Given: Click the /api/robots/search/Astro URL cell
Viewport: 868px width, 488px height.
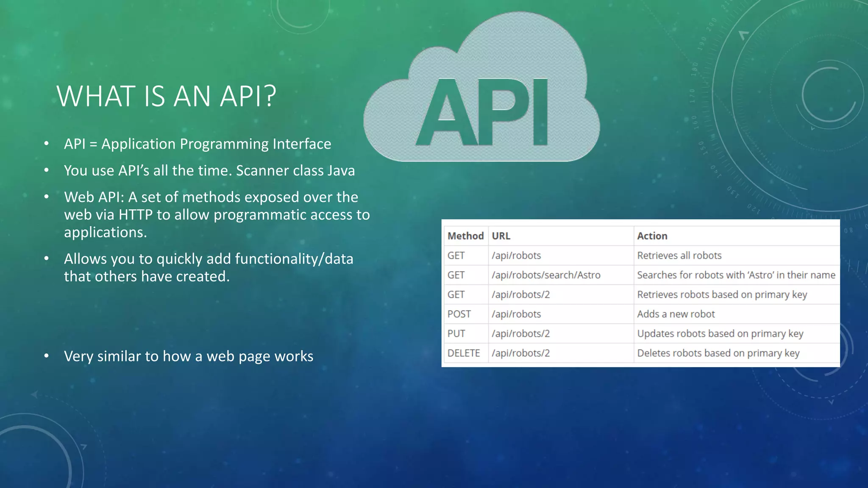Looking at the screenshot, I should point(546,275).
